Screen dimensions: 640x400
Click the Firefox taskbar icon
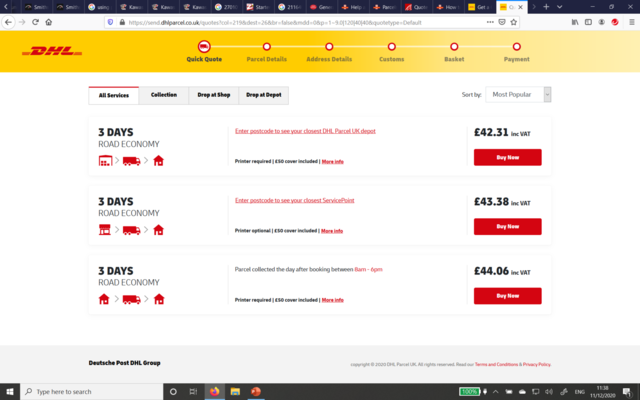point(214,392)
